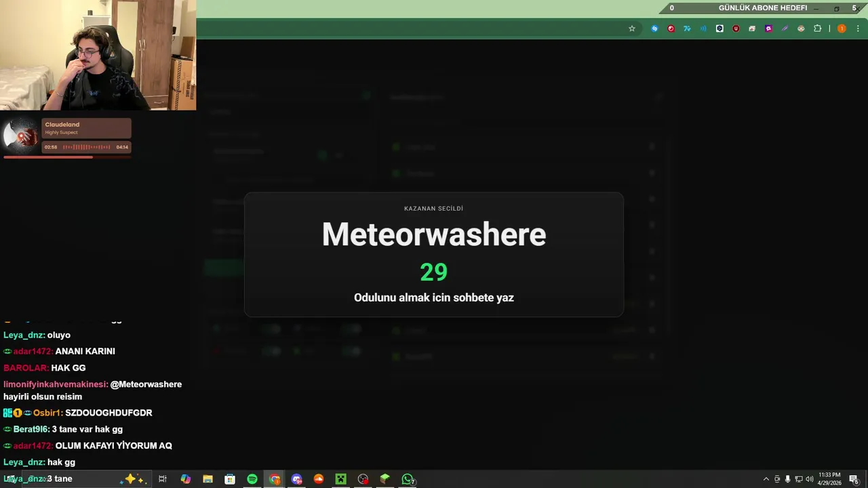Open Microsoft Store from the taskbar
The width and height of the screenshot is (868, 488).
click(230, 479)
